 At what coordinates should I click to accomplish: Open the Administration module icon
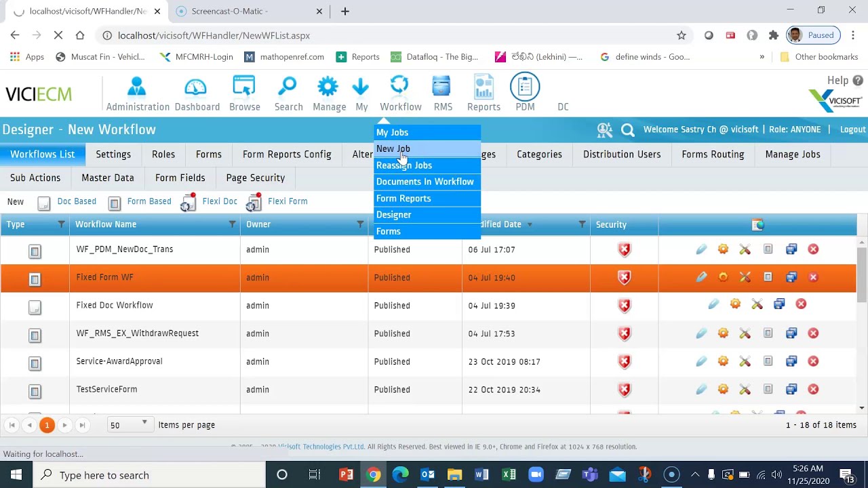coord(137,87)
